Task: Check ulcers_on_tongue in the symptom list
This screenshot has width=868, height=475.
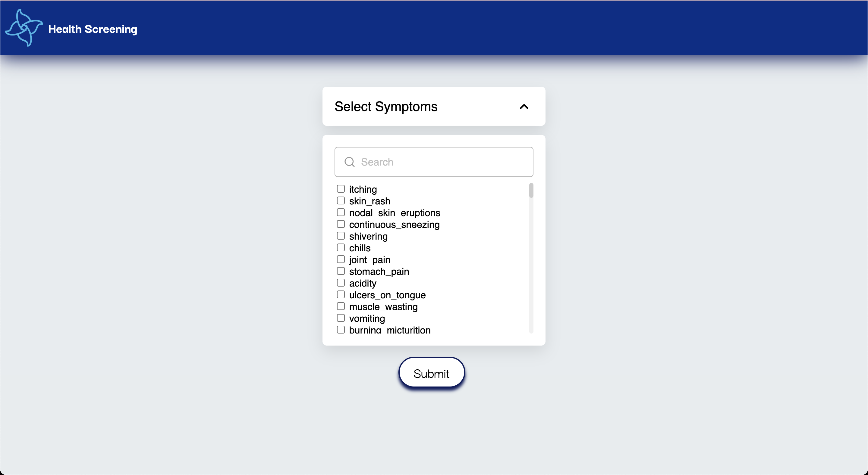Action: [x=341, y=295]
